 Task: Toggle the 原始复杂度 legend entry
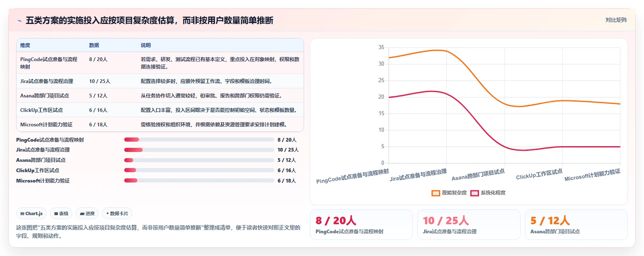point(449,193)
